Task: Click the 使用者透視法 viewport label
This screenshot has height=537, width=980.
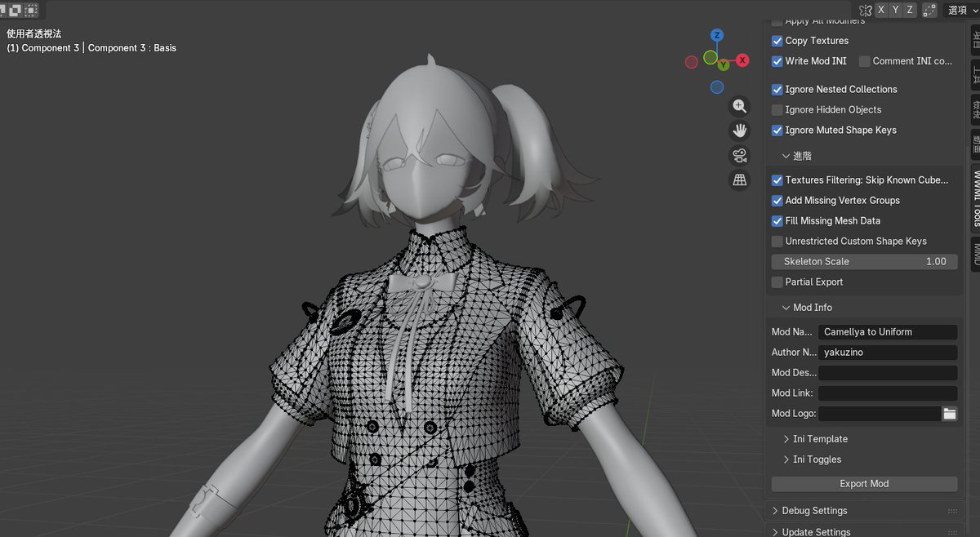Action: (x=33, y=34)
